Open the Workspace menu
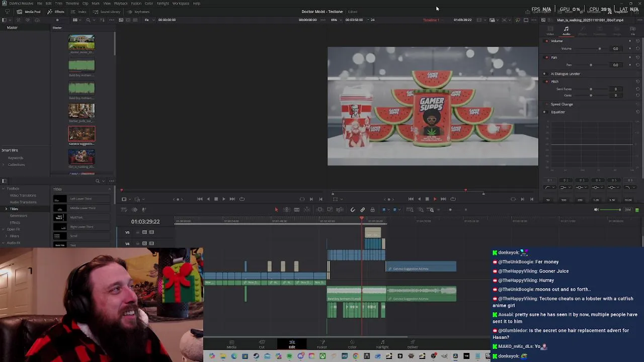 point(181,4)
